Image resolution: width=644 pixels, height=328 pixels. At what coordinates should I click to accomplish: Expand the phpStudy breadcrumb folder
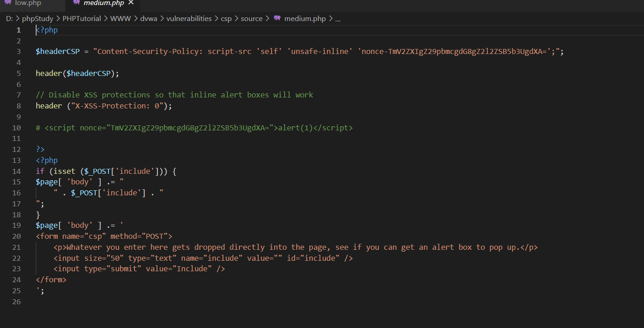38,19
